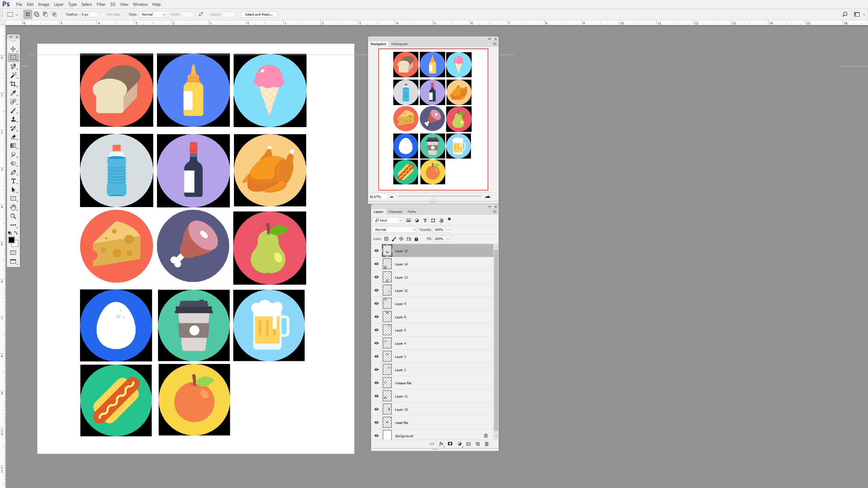Select the Horizontal Type tool
Screen dimensions: 868x488
coord(13,181)
